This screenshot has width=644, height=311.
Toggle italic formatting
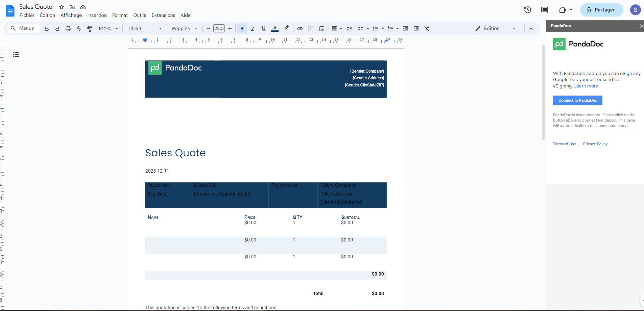[x=253, y=28]
